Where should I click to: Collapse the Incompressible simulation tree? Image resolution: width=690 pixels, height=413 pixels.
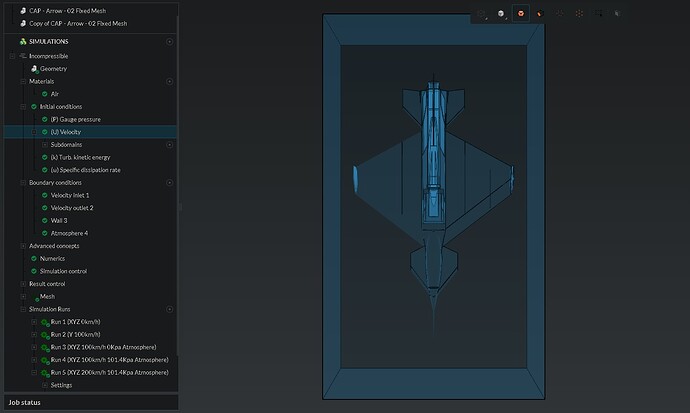(12, 56)
